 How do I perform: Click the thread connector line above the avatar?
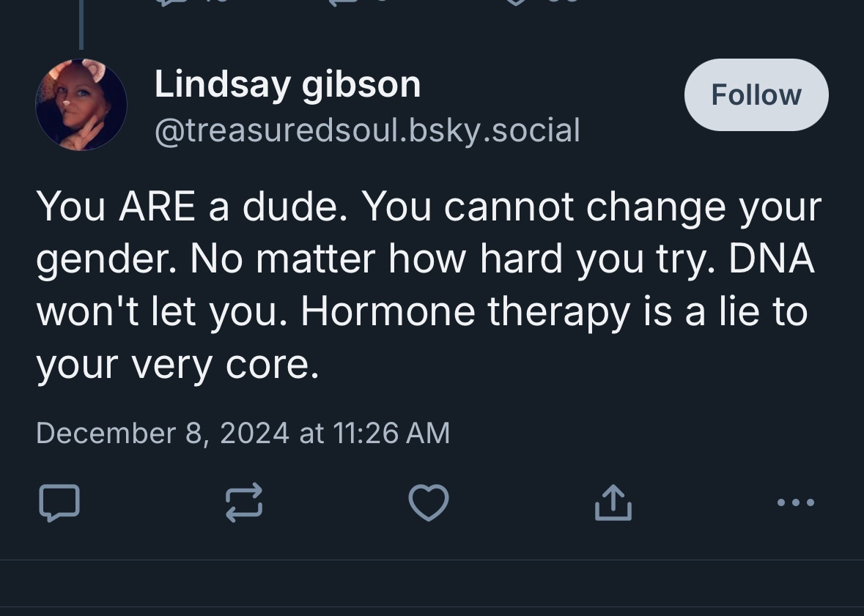tap(81, 26)
